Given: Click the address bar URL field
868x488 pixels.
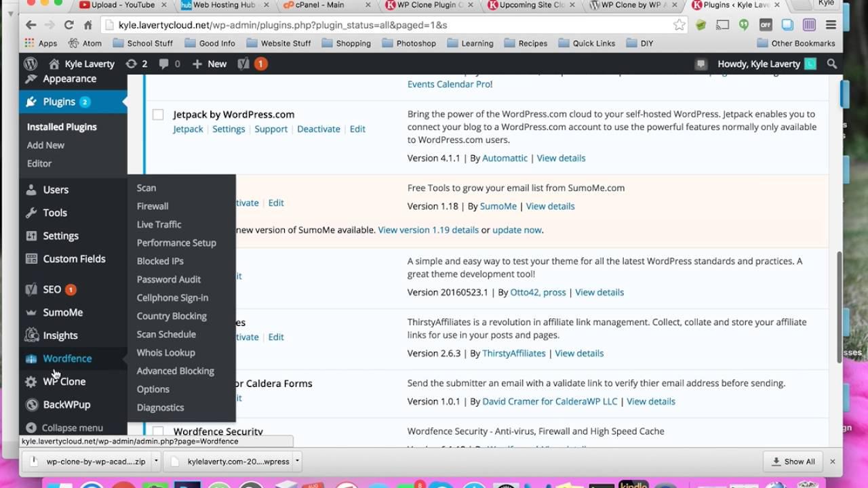Looking at the screenshot, I should coord(393,25).
